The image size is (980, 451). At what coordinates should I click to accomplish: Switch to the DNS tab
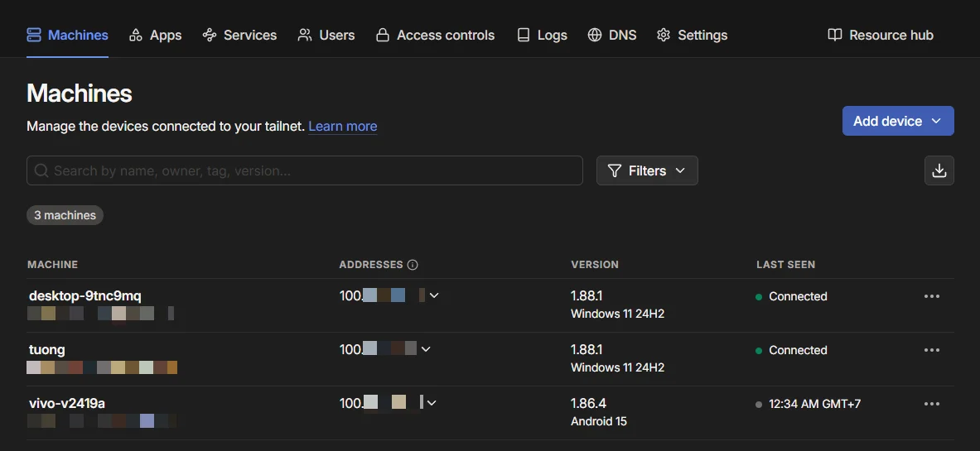coord(612,35)
